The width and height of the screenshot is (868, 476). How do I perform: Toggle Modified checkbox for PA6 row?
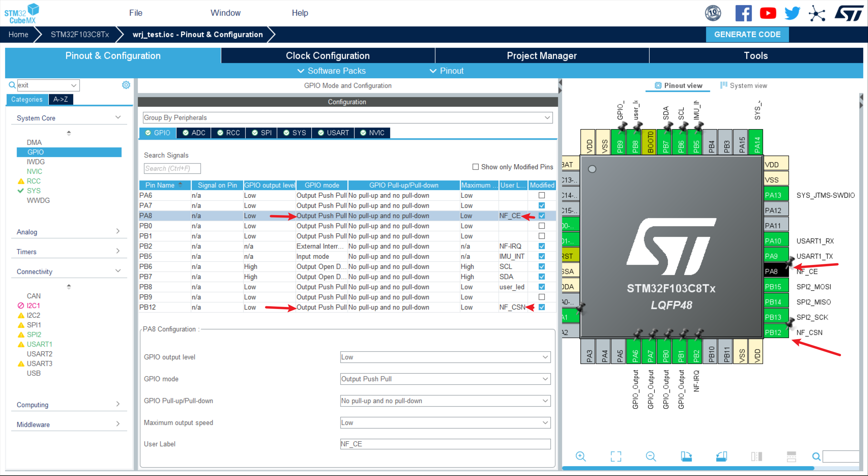click(542, 195)
